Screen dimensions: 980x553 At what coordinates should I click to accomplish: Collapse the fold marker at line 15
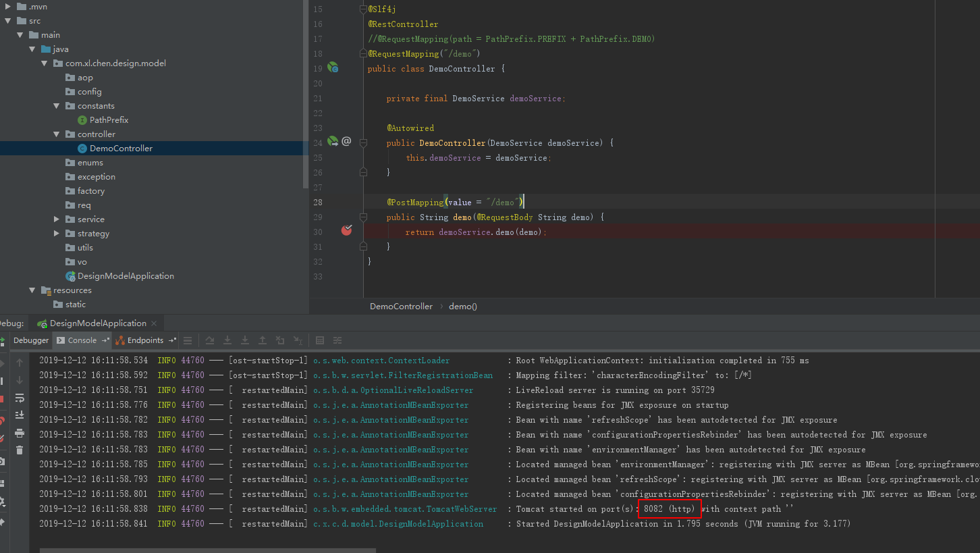point(363,9)
